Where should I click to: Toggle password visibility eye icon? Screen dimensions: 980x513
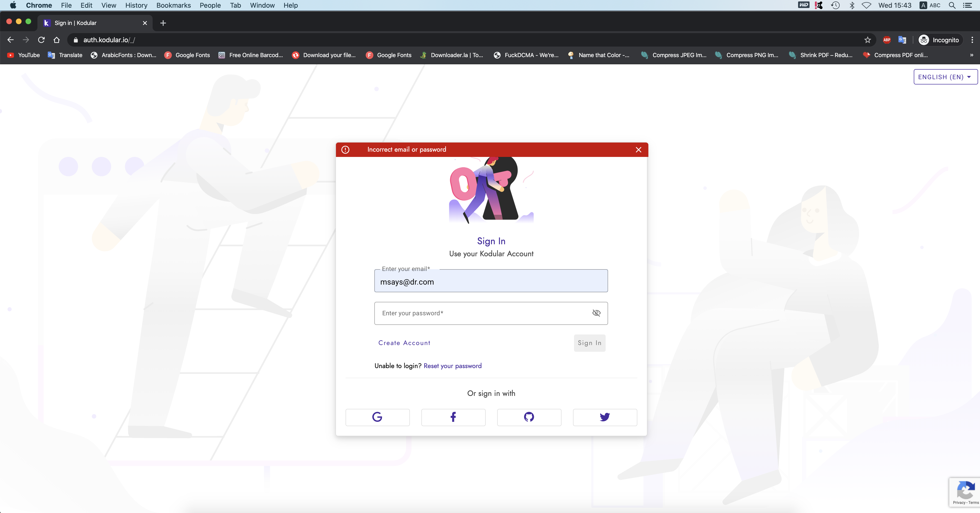[x=596, y=313]
